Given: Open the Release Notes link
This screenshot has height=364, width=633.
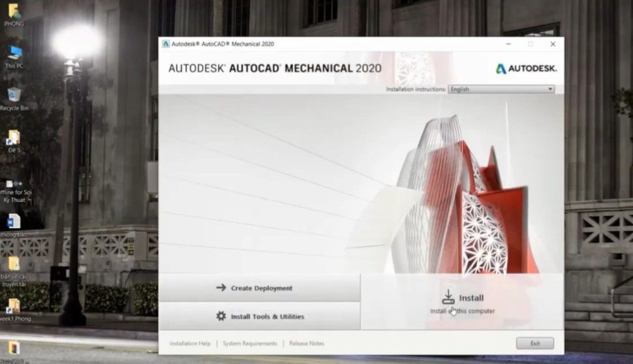Looking at the screenshot, I should point(307,343).
